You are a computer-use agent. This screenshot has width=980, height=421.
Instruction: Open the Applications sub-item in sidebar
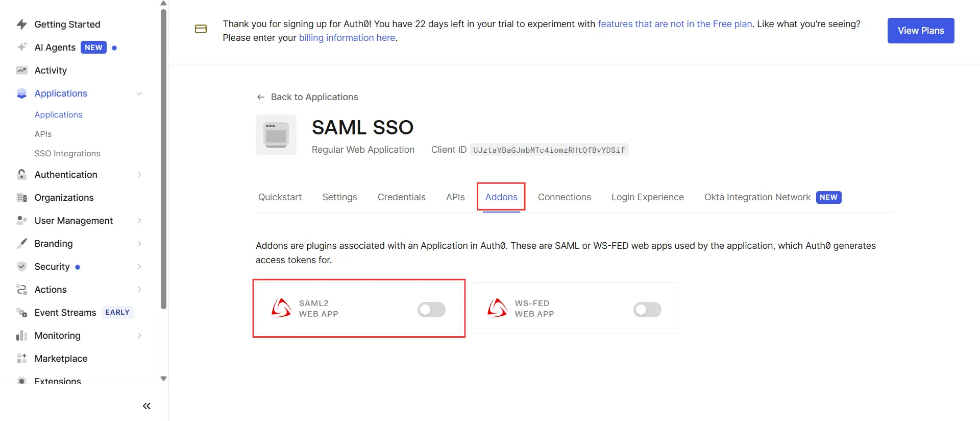(58, 115)
